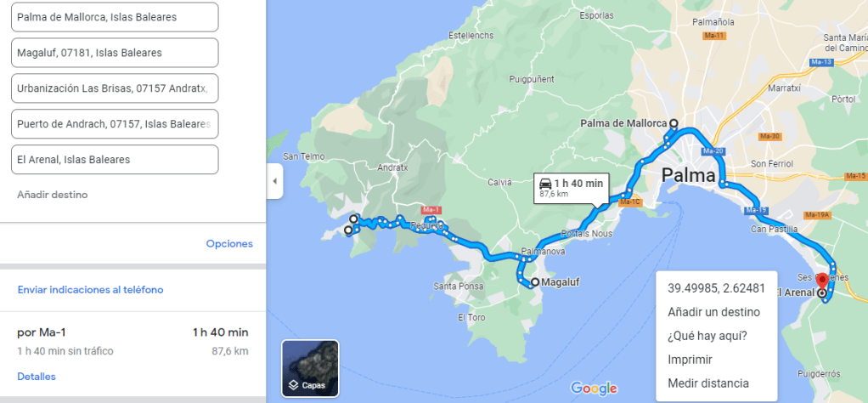
Task: Click Enviar indicaciones al teléfono link
Action: (90, 290)
